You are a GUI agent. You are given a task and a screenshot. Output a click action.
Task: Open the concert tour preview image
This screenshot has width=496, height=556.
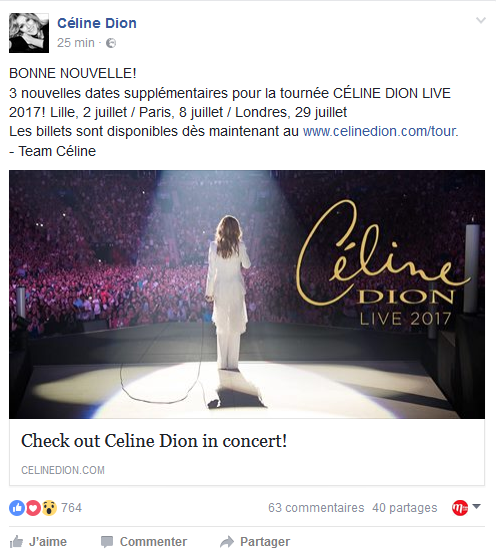247,294
